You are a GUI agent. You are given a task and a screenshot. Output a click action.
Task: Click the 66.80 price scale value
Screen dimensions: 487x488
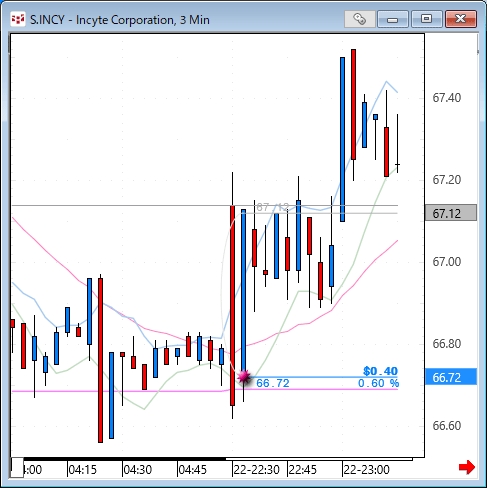pos(446,344)
